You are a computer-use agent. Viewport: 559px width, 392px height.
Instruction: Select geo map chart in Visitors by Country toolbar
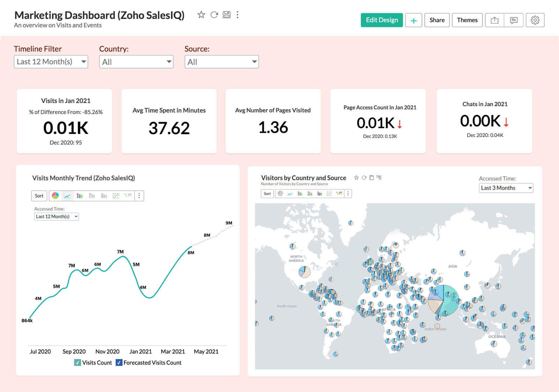339,193
